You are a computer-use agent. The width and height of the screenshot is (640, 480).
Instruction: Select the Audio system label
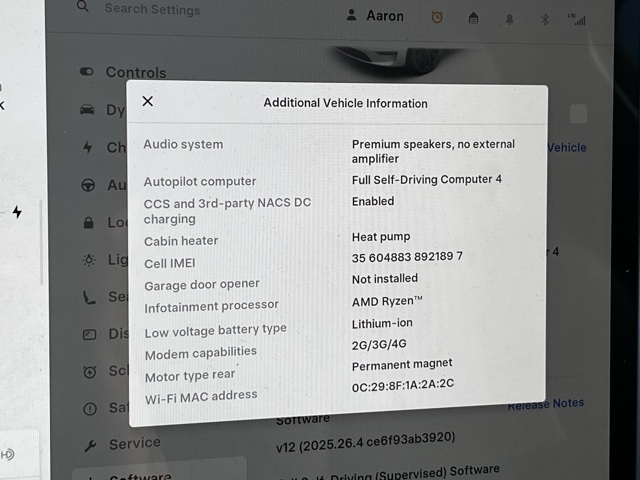[x=183, y=144]
